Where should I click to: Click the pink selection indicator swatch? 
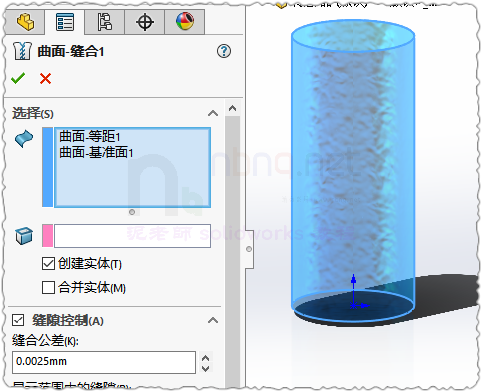47,236
